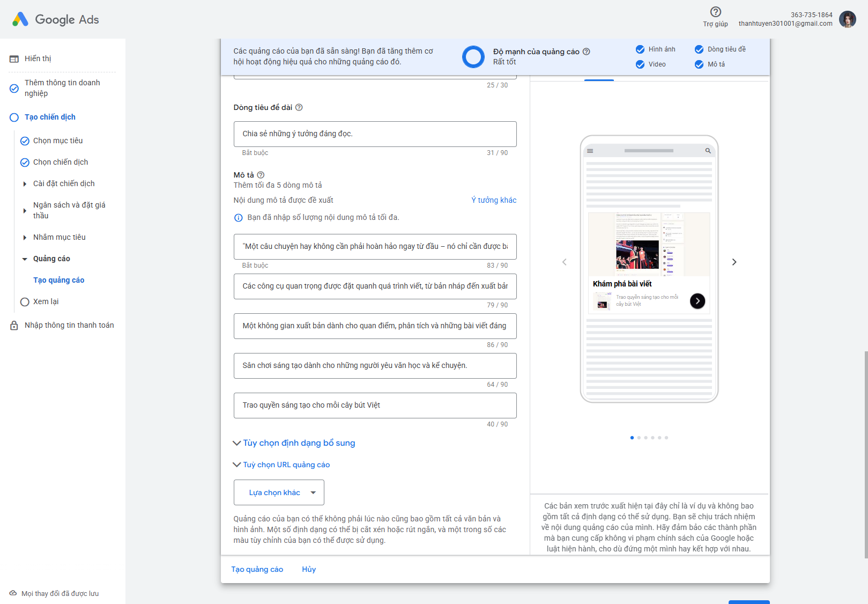Click the info icon about maximum descriptions
868x604 pixels.
pos(239,218)
